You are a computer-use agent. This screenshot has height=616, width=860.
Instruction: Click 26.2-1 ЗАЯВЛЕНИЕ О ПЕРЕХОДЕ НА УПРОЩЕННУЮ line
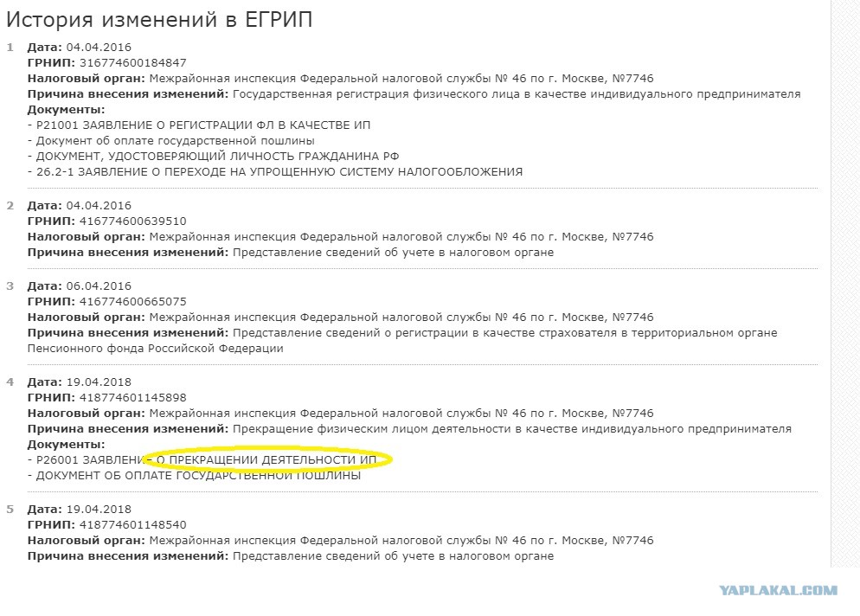coord(275,171)
